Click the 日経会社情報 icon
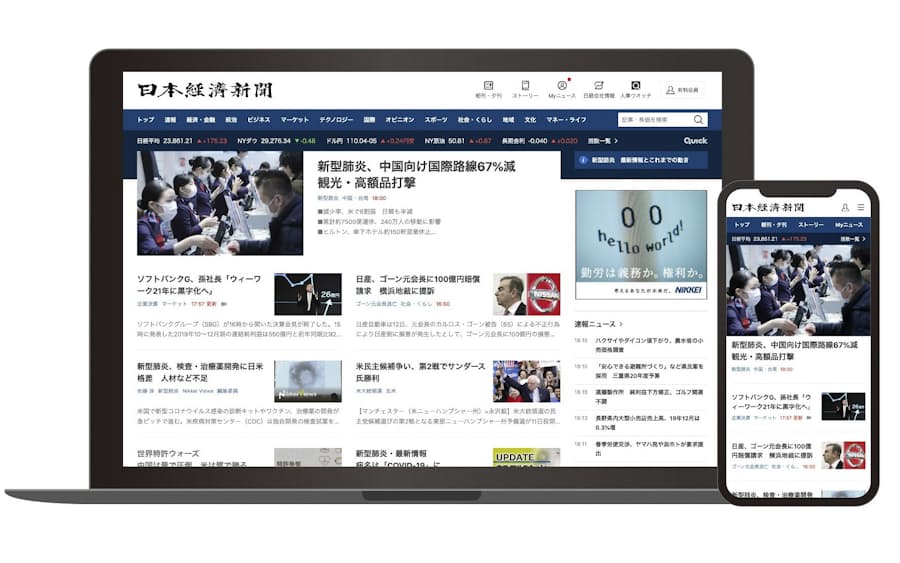 pos(598,89)
